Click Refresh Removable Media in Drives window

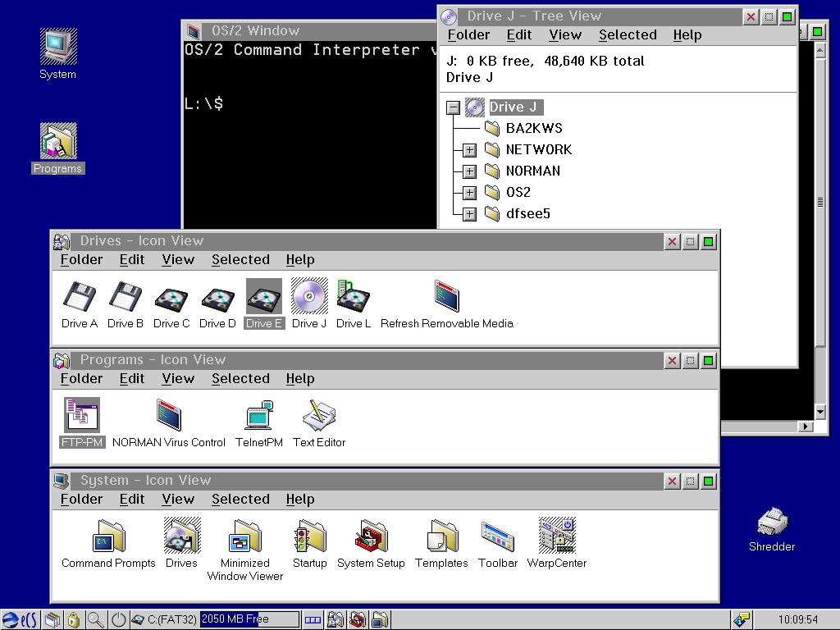pos(445,297)
